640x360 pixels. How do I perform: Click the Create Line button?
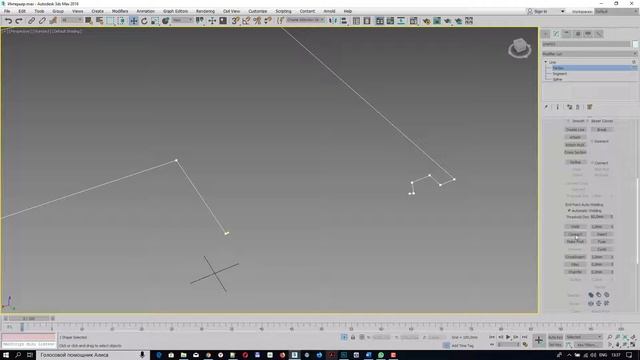(x=575, y=130)
